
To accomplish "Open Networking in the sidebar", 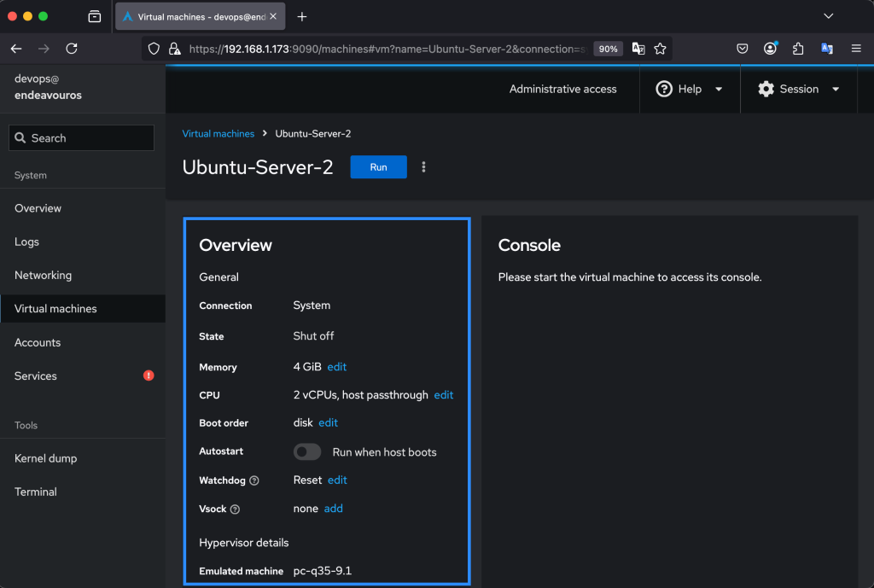I will [43, 275].
